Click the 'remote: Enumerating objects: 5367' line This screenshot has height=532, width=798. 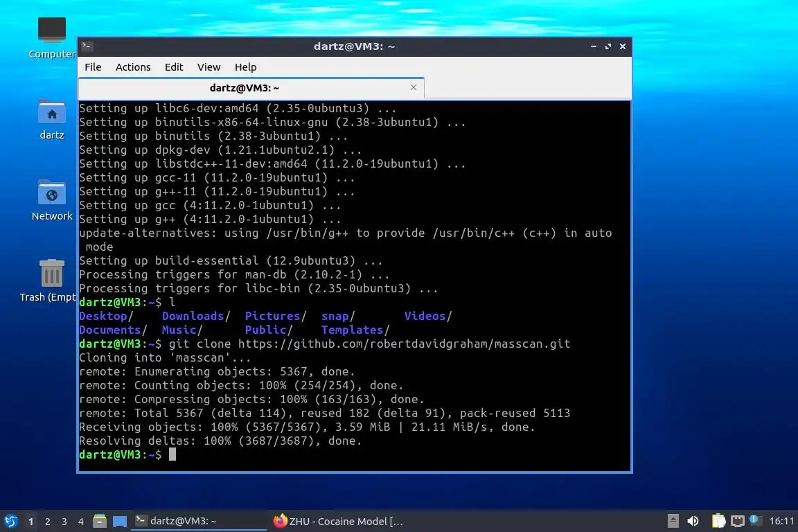217,371
